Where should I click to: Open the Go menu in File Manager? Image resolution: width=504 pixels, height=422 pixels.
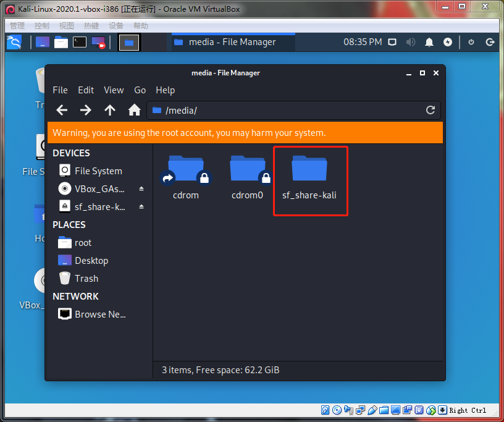pyautogui.click(x=140, y=90)
